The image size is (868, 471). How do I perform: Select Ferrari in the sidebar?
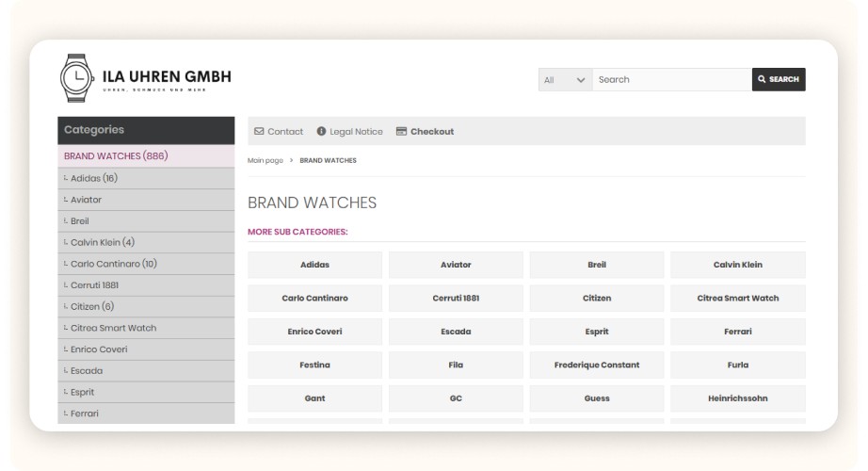click(146, 414)
